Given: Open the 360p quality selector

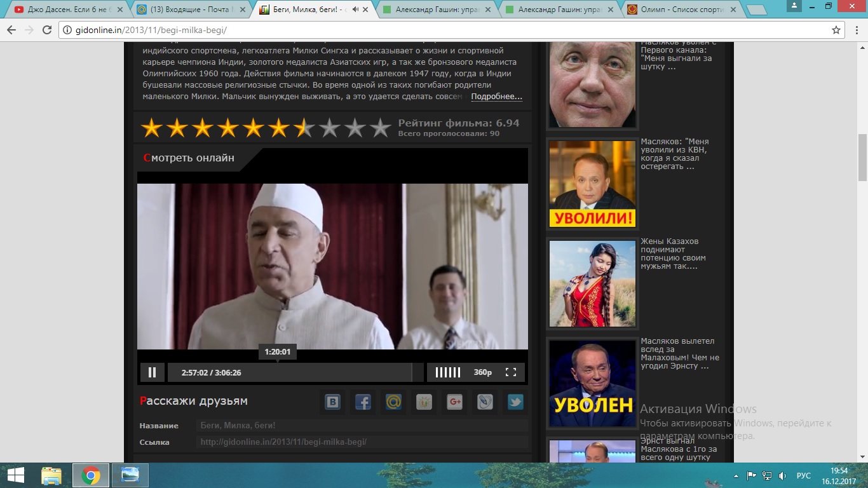Looking at the screenshot, I should click(x=483, y=372).
